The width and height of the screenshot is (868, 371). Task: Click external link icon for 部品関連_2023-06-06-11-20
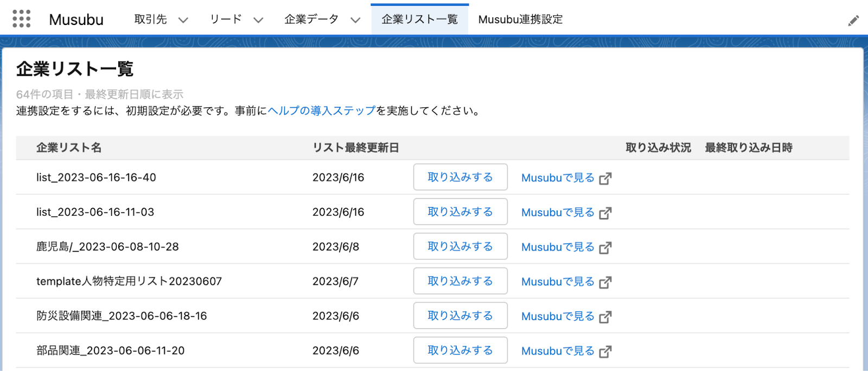coord(605,352)
